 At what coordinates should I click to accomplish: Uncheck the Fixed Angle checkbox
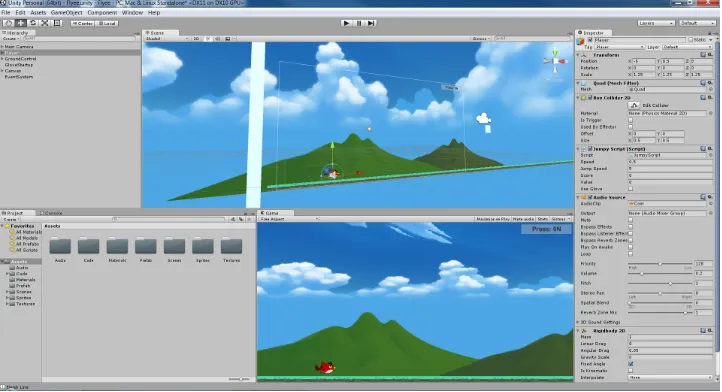(x=630, y=364)
